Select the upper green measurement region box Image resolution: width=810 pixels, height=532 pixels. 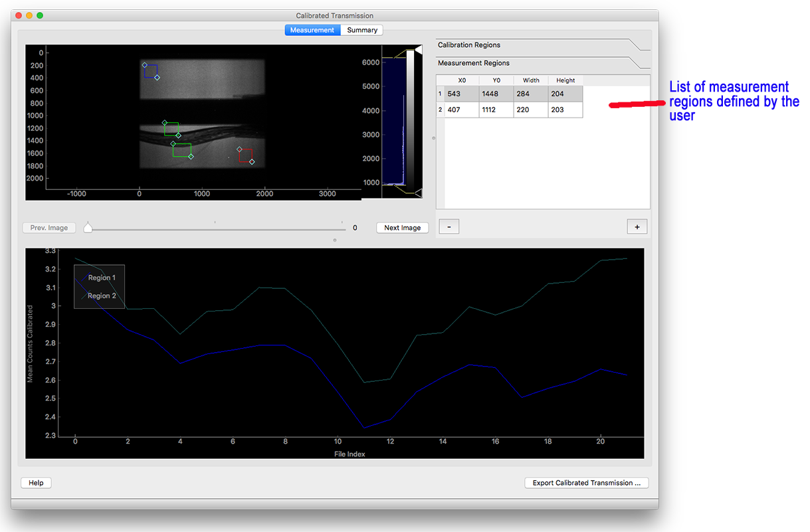(171, 129)
